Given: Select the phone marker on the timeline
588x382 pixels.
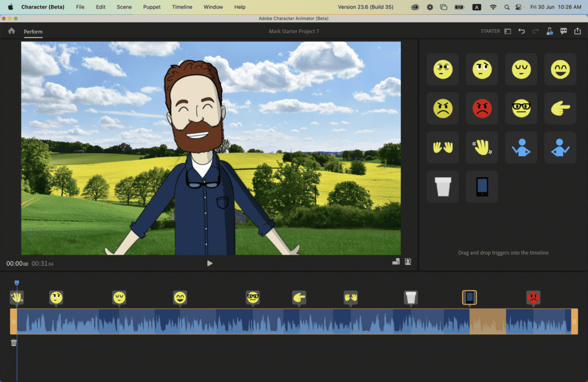Looking at the screenshot, I should (x=470, y=298).
